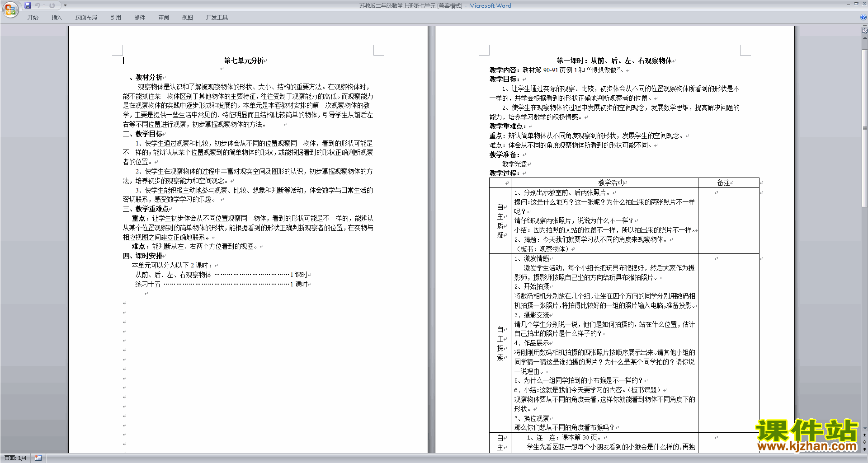868x463 pixels.
Task: Toggle the ruler icon above the vertical scrollbar
Action: (865, 31)
